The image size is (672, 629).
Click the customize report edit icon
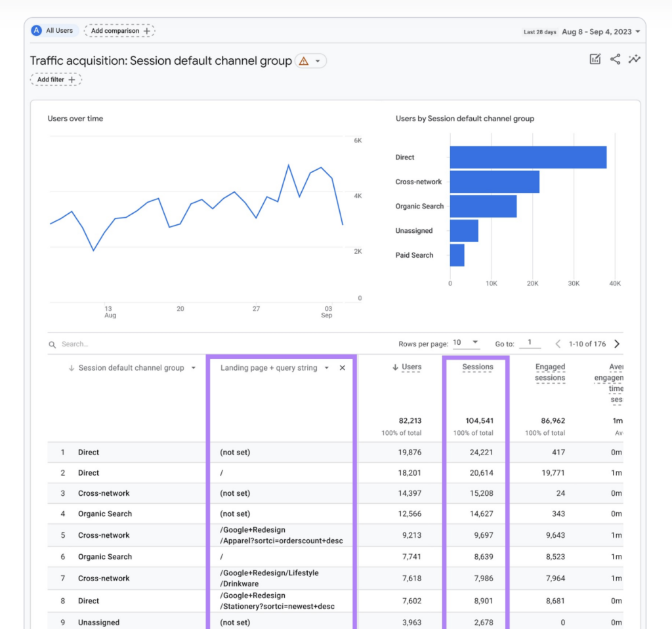coord(595,59)
